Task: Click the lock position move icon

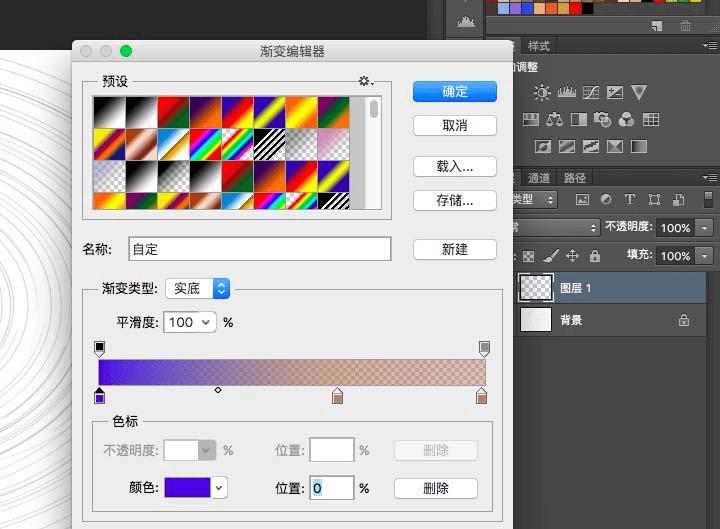Action: coord(572,256)
